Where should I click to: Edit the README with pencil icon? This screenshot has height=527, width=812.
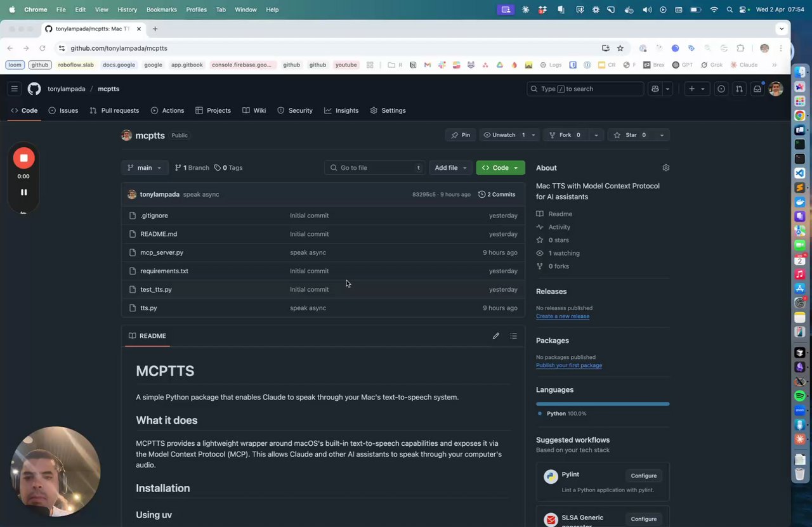click(x=496, y=335)
